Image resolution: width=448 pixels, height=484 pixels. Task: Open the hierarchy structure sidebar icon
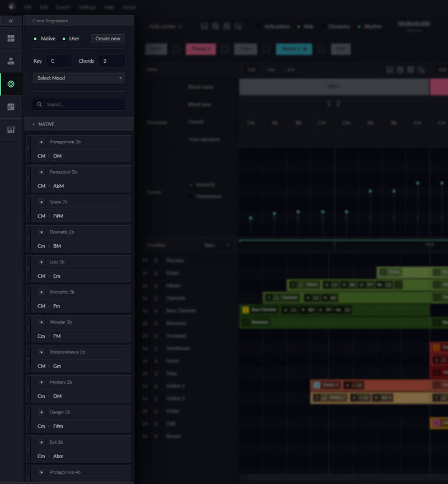[11, 61]
